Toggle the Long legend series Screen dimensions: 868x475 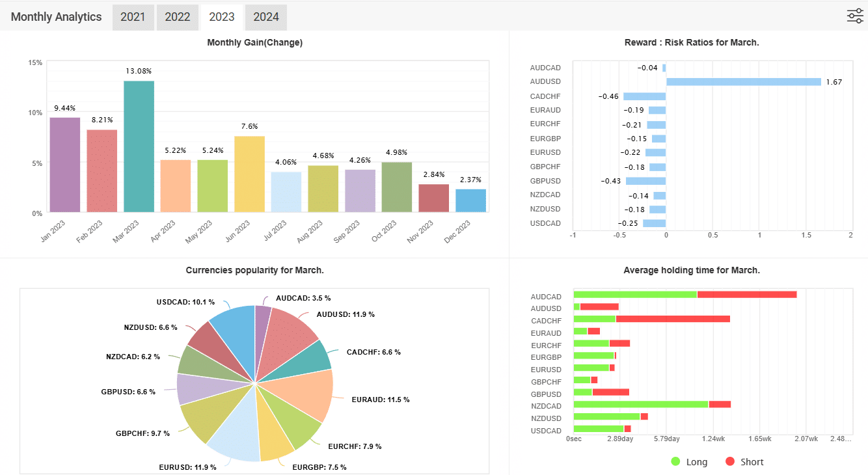(x=689, y=461)
